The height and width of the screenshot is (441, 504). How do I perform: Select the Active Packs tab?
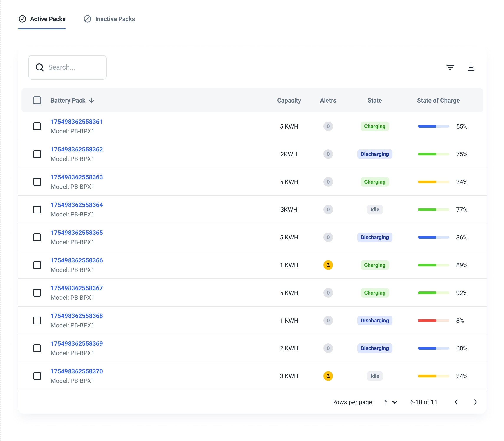[x=42, y=18]
